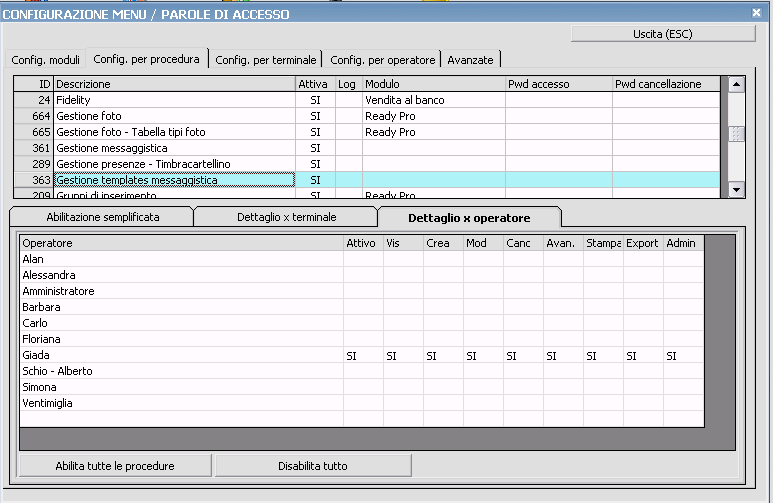Click Admin cell for Amministratore
Screen dimensions: 773x503
(x=683, y=291)
